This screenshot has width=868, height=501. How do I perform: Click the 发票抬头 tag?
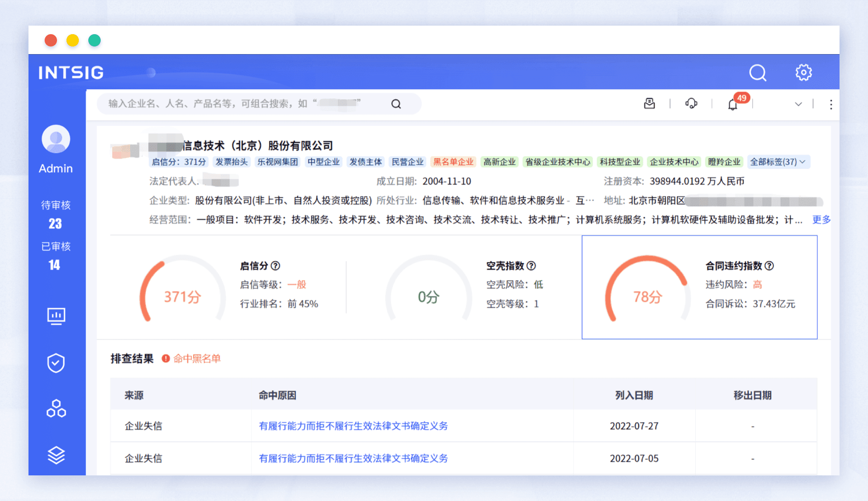click(232, 162)
